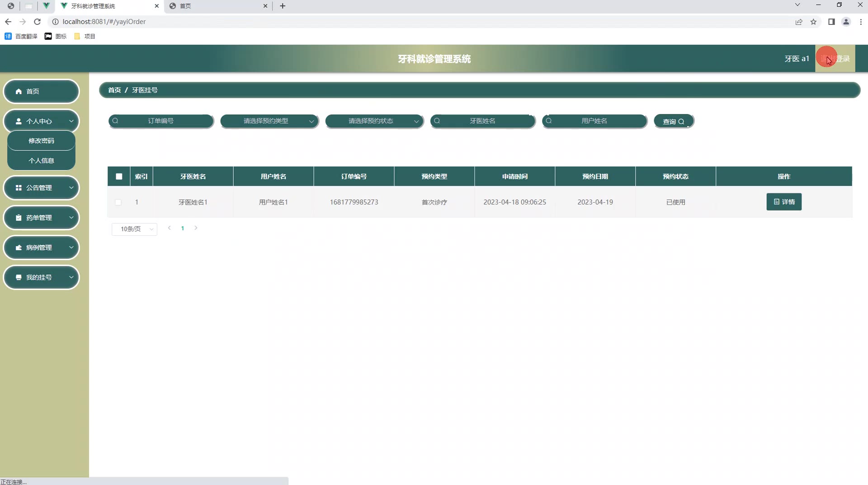Image resolution: width=868 pixels, height=485 pixels.
Task: Collapse the 个人中心 menu chevron
Action: (71, 121)
